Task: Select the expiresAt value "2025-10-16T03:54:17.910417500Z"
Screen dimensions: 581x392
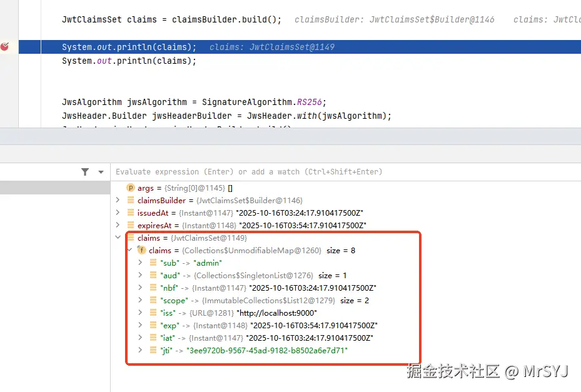Action: [x=303, y=225]
